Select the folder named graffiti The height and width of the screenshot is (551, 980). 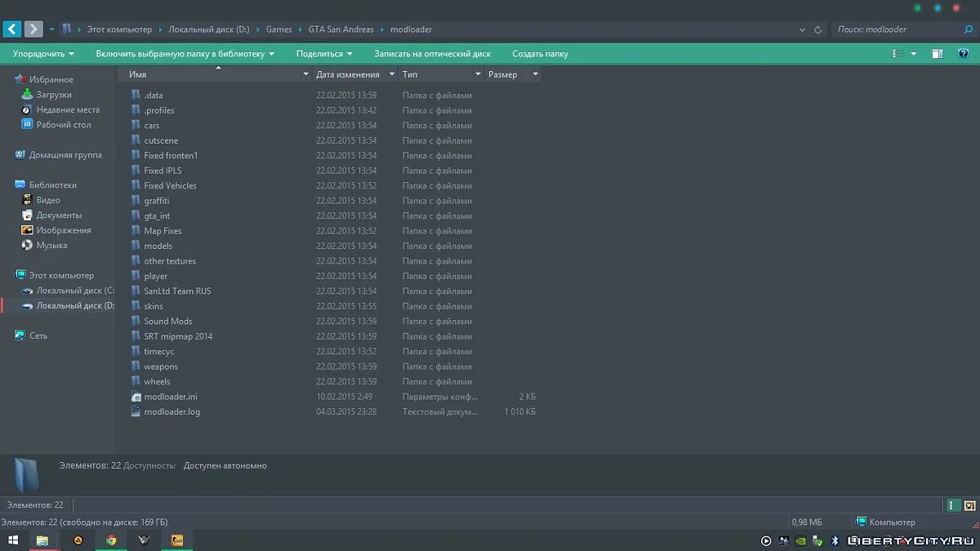point(157,201)
